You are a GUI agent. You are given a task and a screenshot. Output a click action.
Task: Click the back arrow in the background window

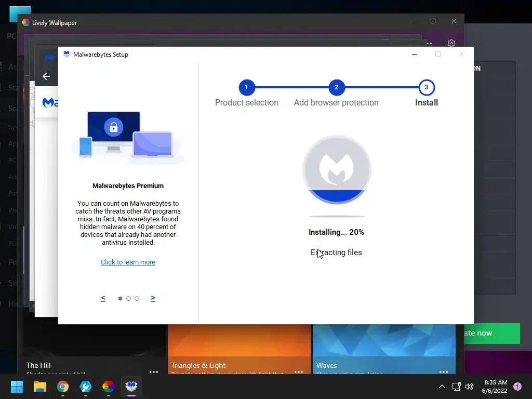click(x=46, y=76)
